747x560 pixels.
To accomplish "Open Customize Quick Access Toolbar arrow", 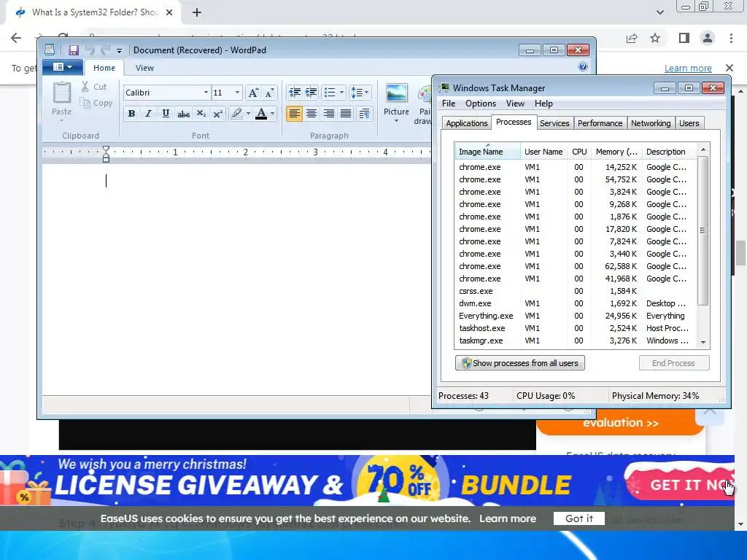I will coord(119,50).
